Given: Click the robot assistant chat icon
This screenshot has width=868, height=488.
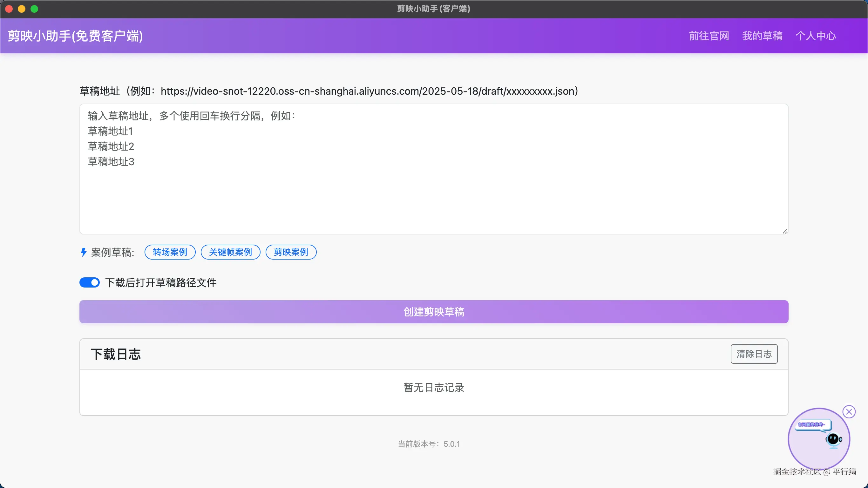Looking at the screenshot, I should (x=833, y=439).
